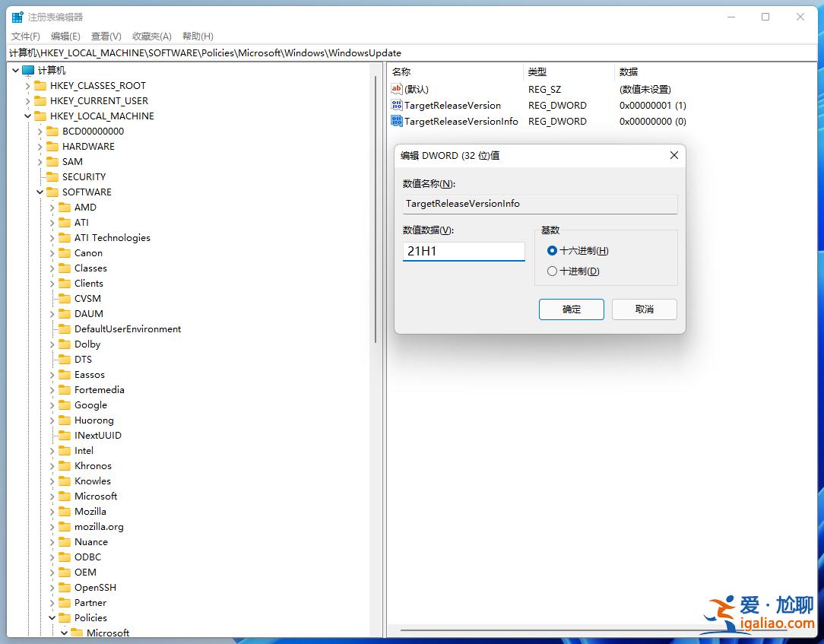The width and height of the screenshot is (824, 644).
Task: Collapse the HKEY_LOCAL_MACHINE branch
Action: pos(27,116)
